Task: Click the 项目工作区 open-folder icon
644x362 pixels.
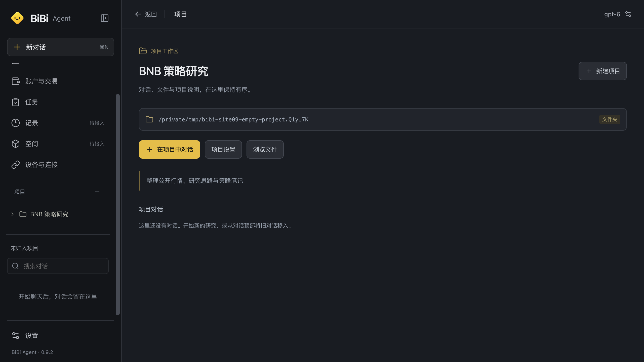Action: pyautogui.click(x=143, y=51)
